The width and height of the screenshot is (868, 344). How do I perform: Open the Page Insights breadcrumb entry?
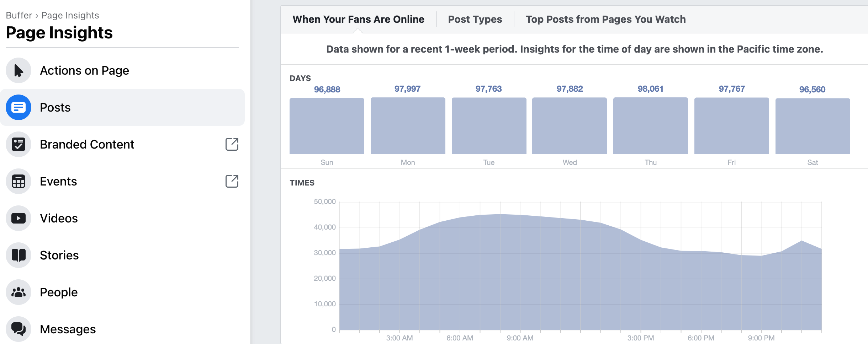point(70,15)
